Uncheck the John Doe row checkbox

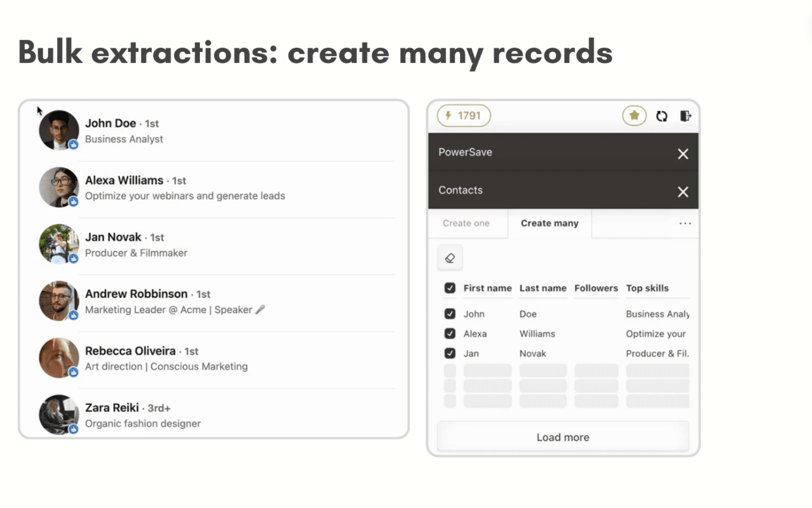(x=450, y=314)
